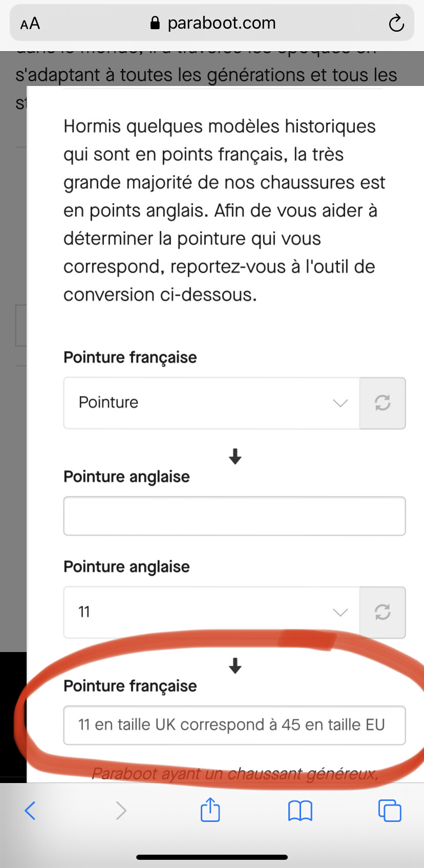
Task: Tap the Safari forward arrow
Action: tap(121, 811)
